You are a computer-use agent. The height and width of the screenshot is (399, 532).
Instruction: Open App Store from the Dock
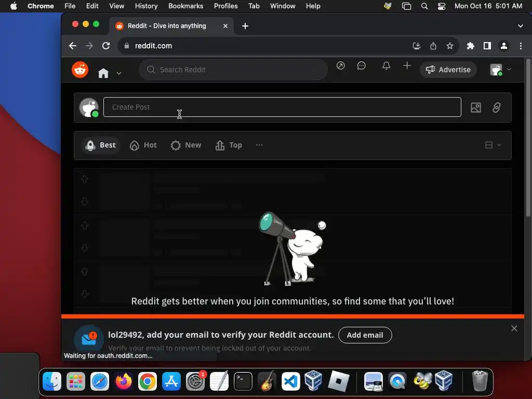pyautogui.click(x=171, y=381)
